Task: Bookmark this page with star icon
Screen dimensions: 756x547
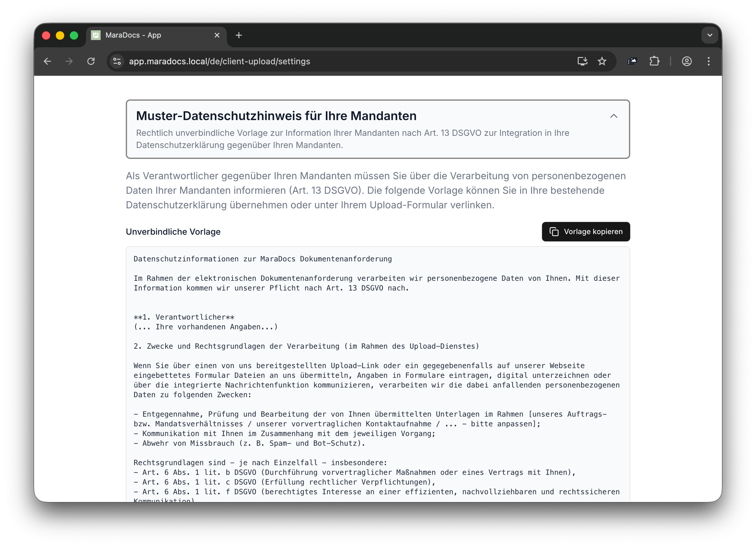Action: coord(602,61)
